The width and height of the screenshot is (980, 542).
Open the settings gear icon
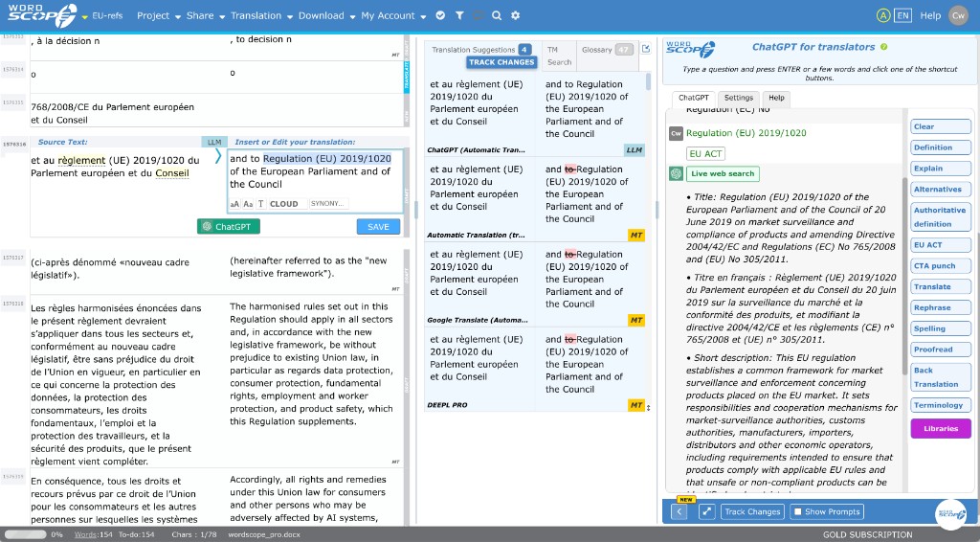point(515,15)
